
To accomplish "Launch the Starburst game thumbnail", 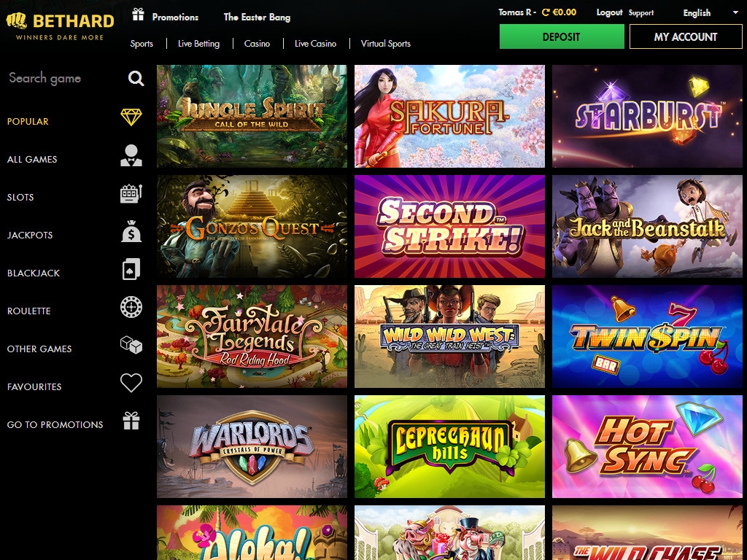I will point(647,117).
